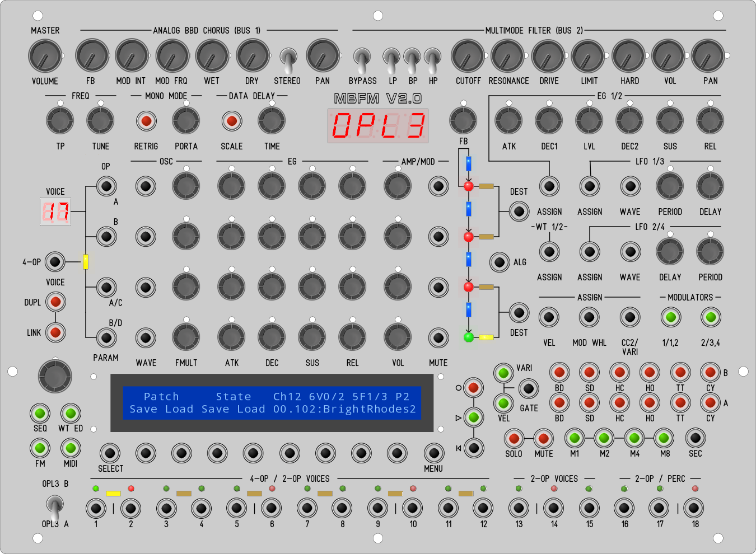Flip the chorus STEREO toggle switch
Viewport: 756px width, 554px height.
[288, 59]
